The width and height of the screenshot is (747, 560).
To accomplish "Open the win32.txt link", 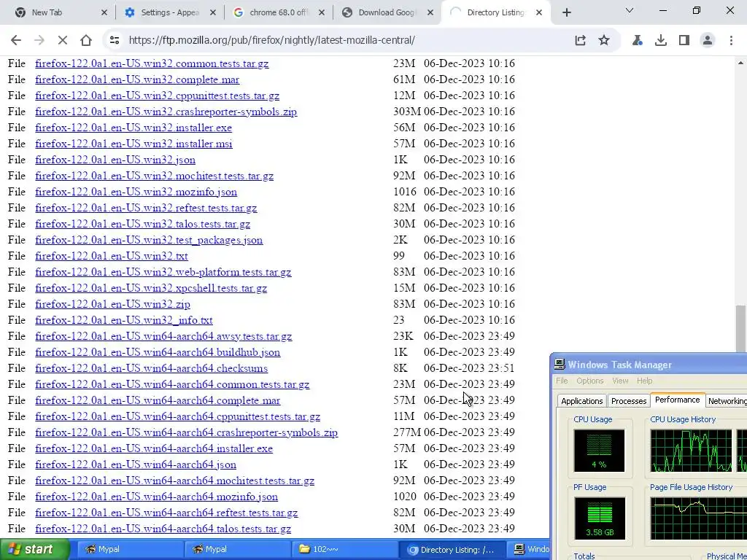I will pyautogui.click(x=112, y=256).
